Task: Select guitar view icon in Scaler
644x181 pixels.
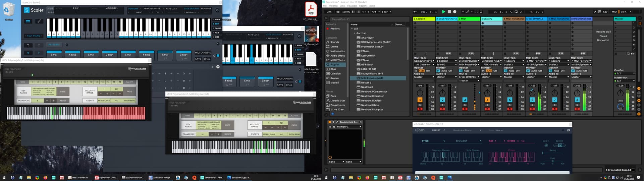Action: pos(39,21)
